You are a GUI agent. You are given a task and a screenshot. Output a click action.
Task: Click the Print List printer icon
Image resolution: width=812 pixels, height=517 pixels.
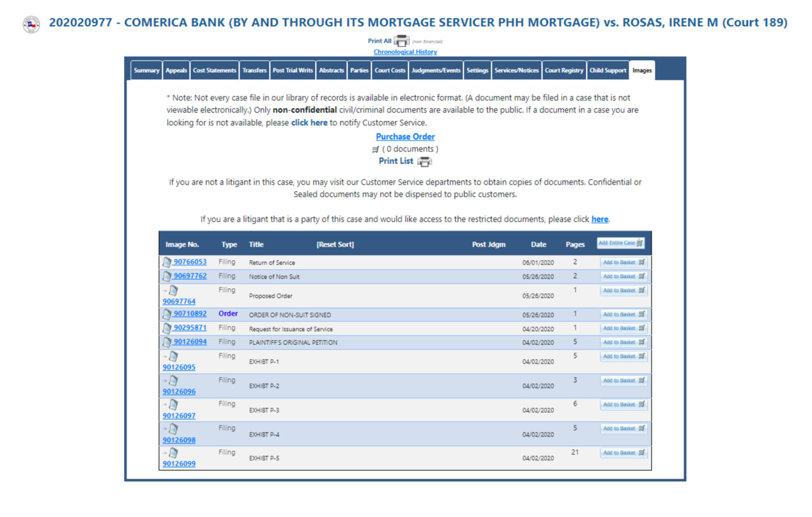tap(425, 162)
